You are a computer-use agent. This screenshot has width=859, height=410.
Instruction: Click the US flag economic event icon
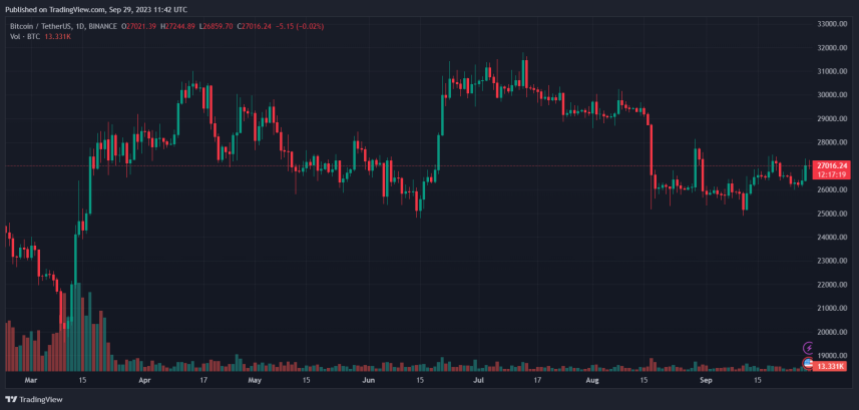808,362
